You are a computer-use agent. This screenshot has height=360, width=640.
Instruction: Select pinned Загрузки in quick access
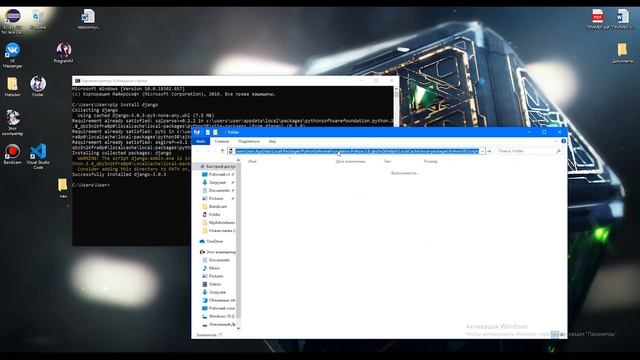coord(217,182)
